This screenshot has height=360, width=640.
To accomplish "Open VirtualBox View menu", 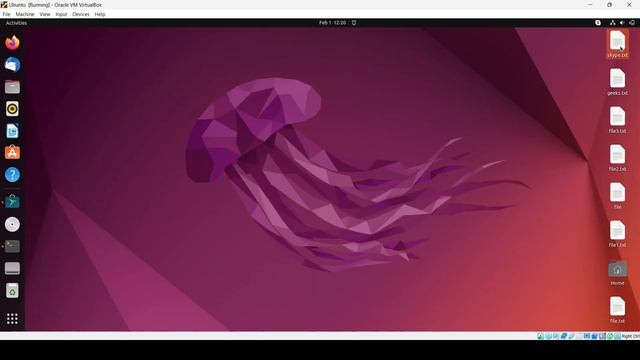I will point(45,14).
